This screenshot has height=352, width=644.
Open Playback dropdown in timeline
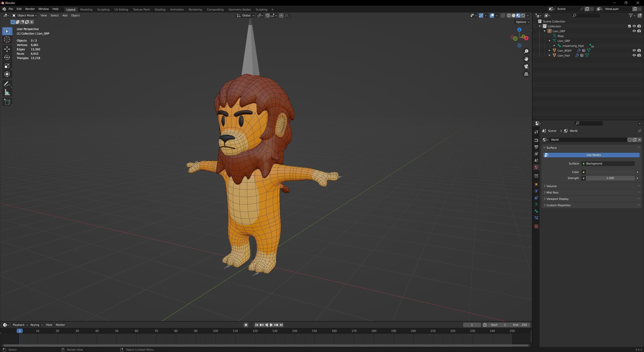(20, 325)
